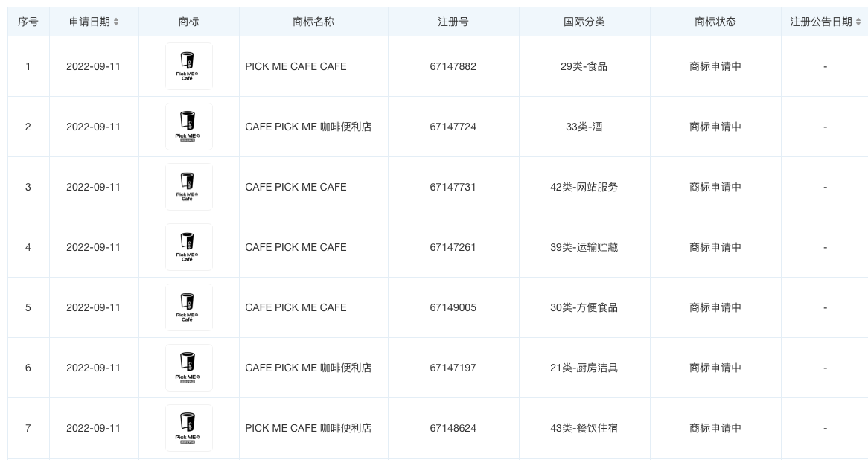Open PICK ME CAFE CAFE trademark entry
Screen dimensions: 868x460
[296, 66]
